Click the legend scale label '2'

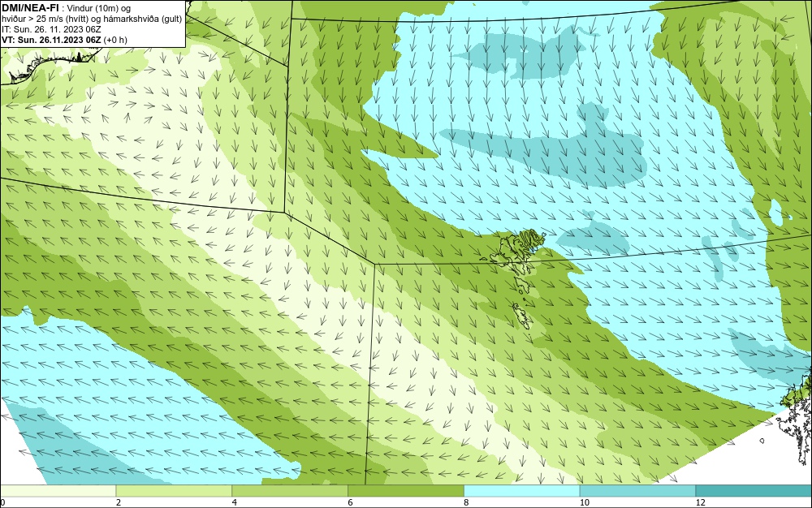click(x=119, y=502)
